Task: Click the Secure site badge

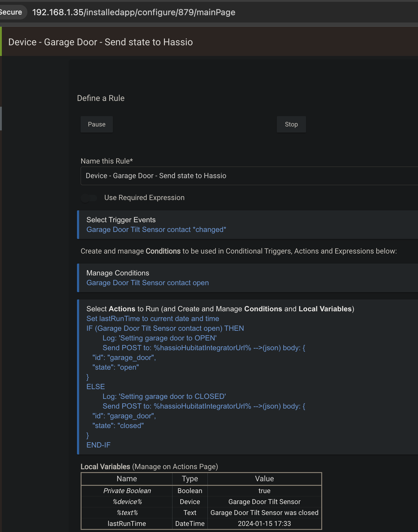Action: tap(11, 12)
